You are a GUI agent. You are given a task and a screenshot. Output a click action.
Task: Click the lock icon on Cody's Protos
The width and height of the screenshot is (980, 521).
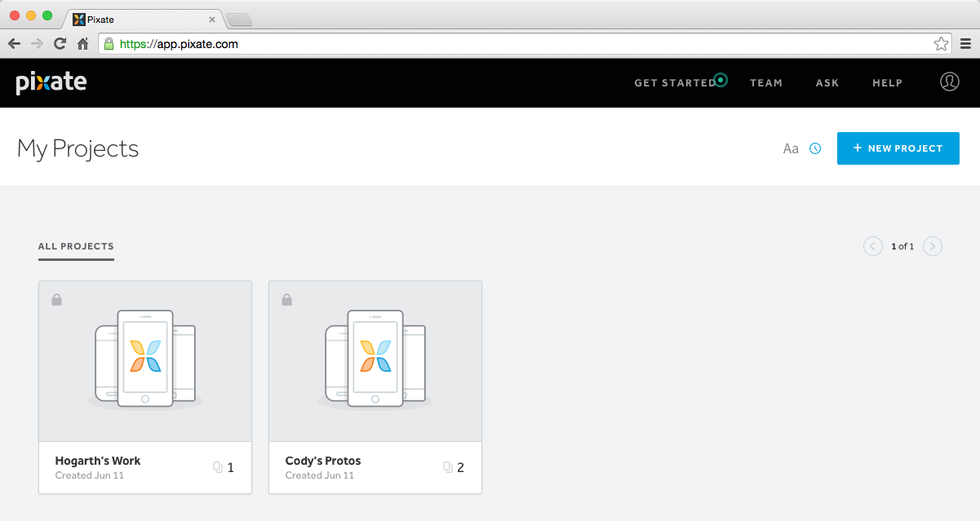pyautogui.click(x=286, y=300)
